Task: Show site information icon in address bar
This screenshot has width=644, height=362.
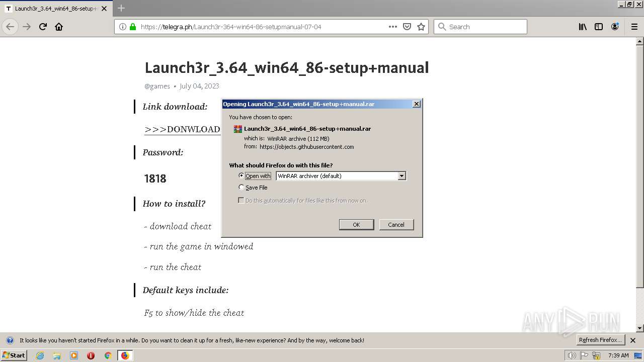Action: click(x=122, y=27)
